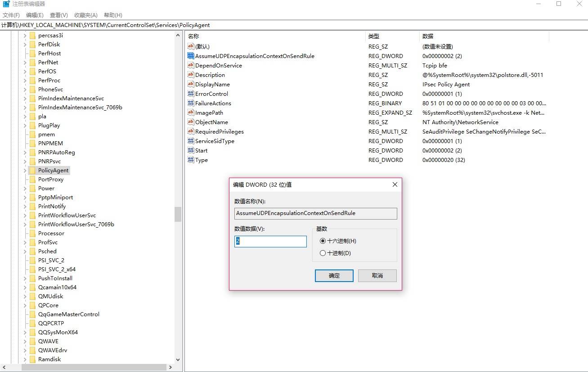The image size is (588, 372).
Task: Click the ab icon next to ObjectName
Action: coord(190,122)
